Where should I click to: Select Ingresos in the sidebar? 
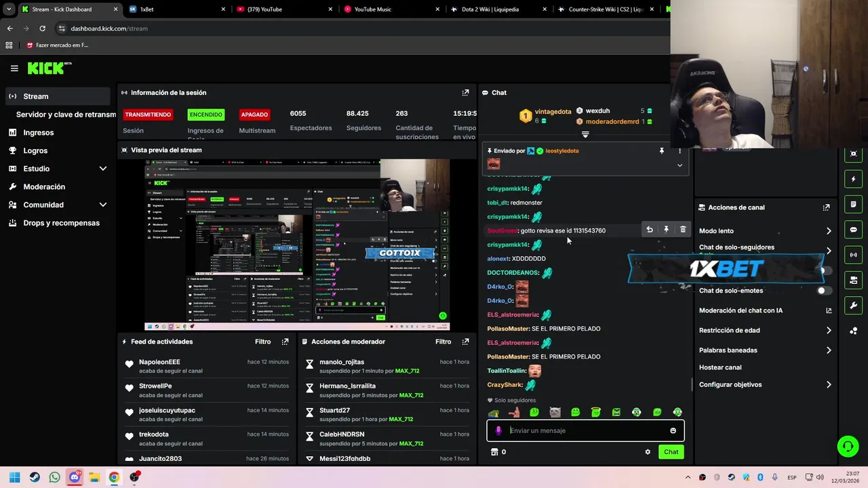tap(38, 133)
